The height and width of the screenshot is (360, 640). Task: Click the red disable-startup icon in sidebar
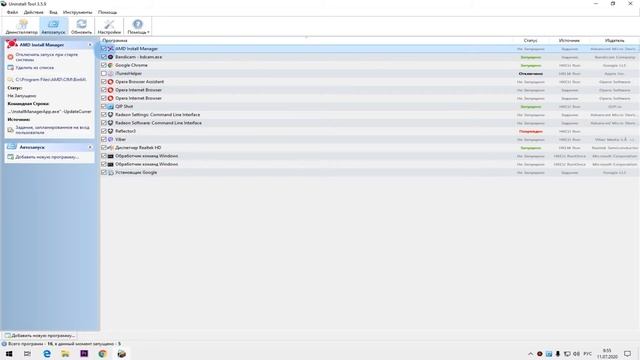point(11,57)
